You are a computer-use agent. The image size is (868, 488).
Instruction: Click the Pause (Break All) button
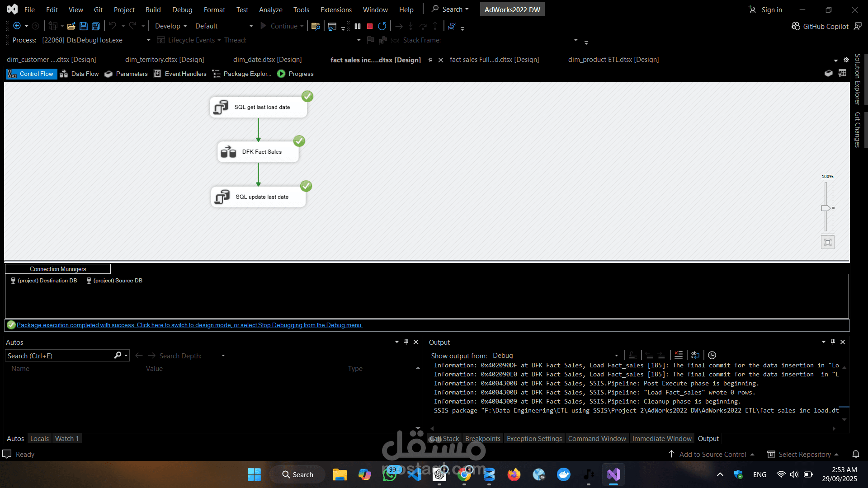coord(358,26)
